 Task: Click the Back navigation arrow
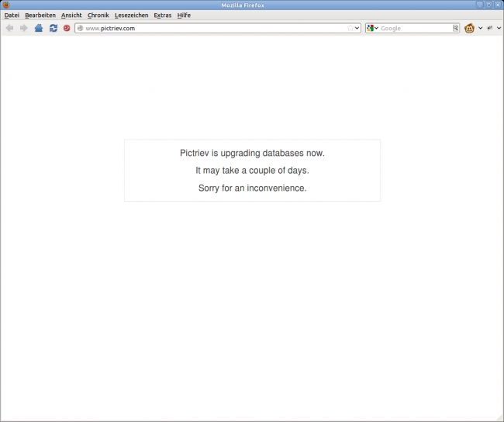pyautogui.click(x=9, y=28)
